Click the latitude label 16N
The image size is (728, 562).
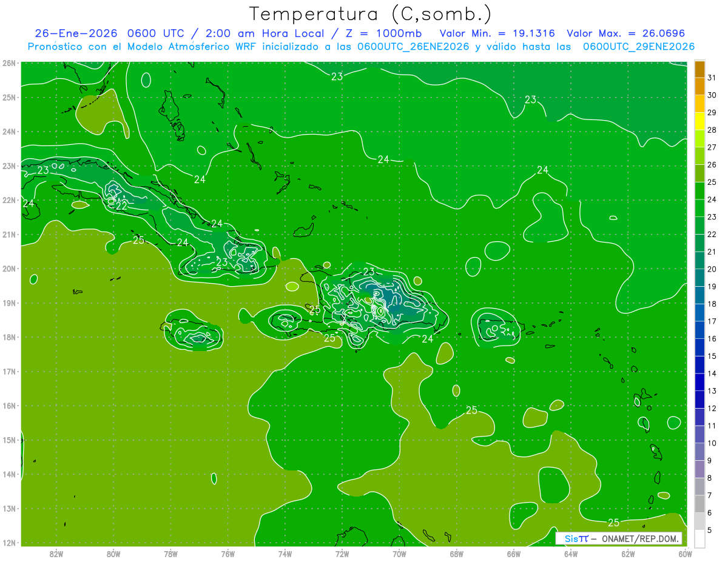(9, 406)
